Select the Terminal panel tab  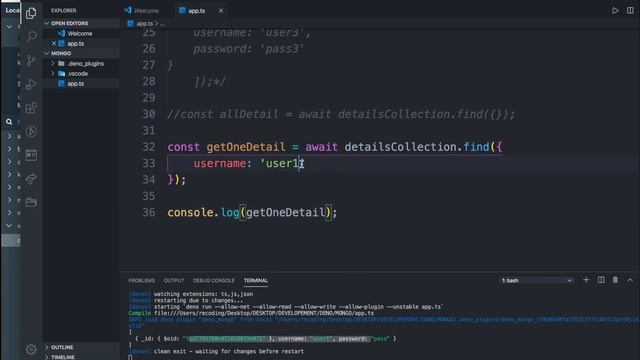coord(256,280)
